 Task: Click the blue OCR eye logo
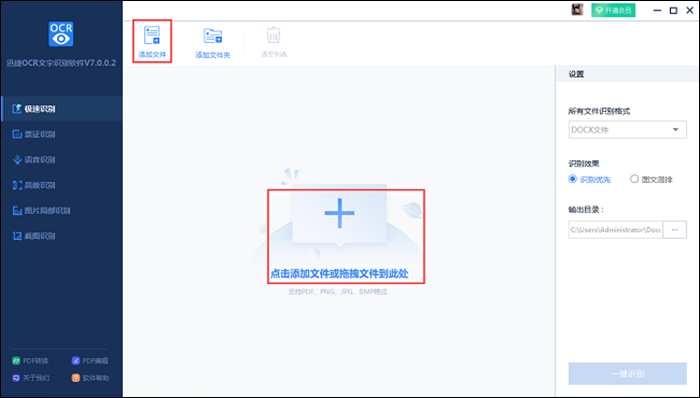coord(61,34)
